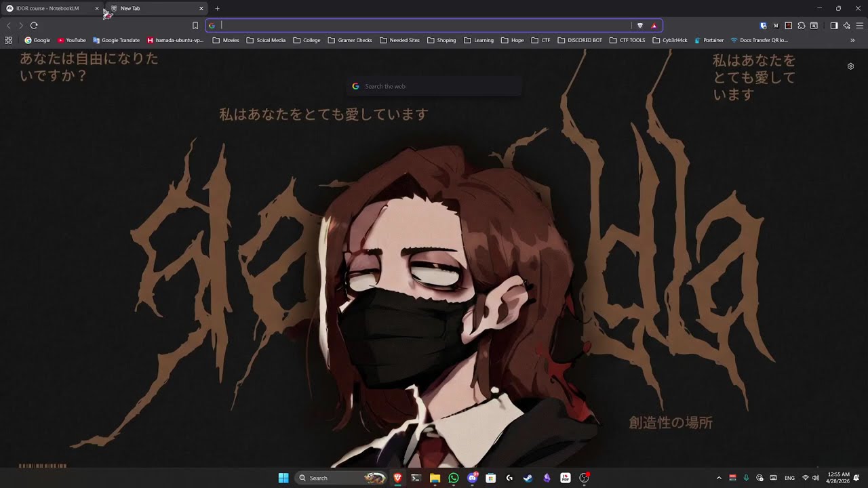Go forward to next page
868x488 pixels.
[21, 26]
